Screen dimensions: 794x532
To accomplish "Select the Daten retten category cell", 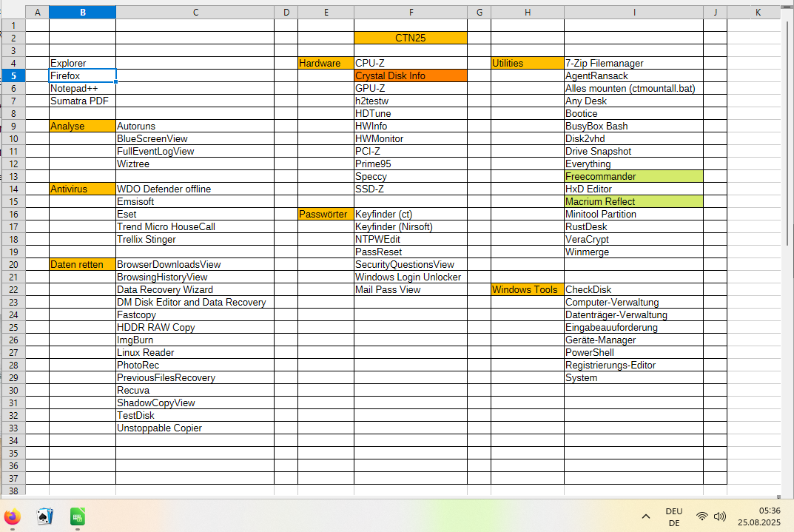I will (83, 264).
